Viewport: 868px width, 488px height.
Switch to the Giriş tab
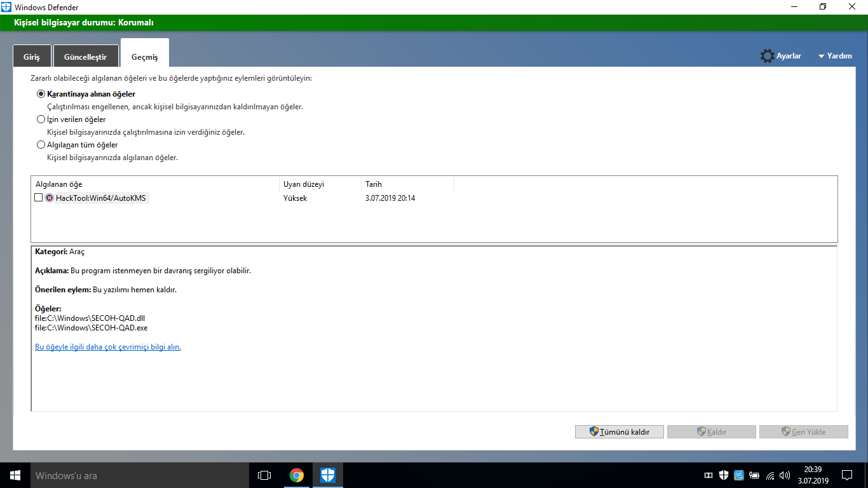click(x=32, y=57)
